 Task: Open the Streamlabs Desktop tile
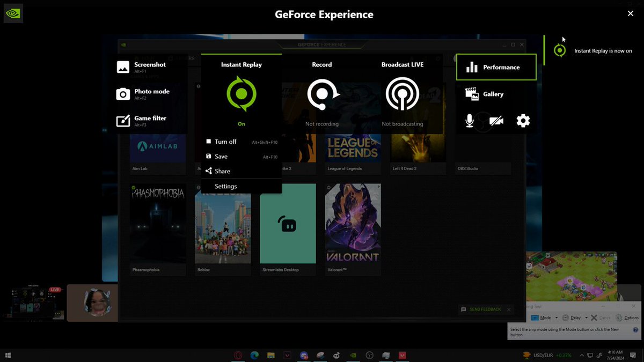pos(288,230)
